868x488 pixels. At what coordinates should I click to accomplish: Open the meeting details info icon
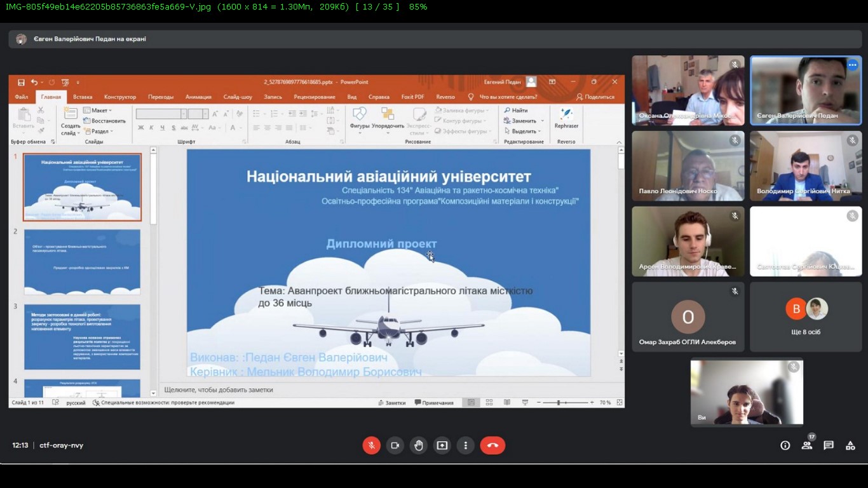click(785, 445)
